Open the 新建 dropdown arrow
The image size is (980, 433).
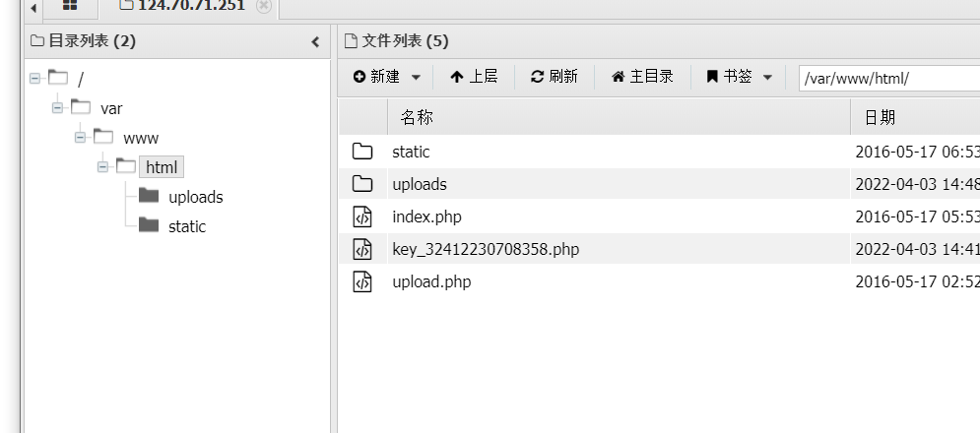tap(416, 78)
